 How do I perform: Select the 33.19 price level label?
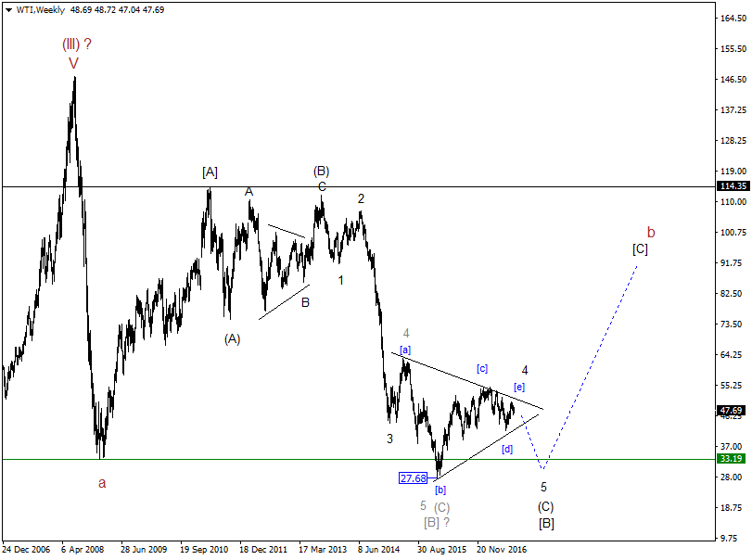coord(729,460)
